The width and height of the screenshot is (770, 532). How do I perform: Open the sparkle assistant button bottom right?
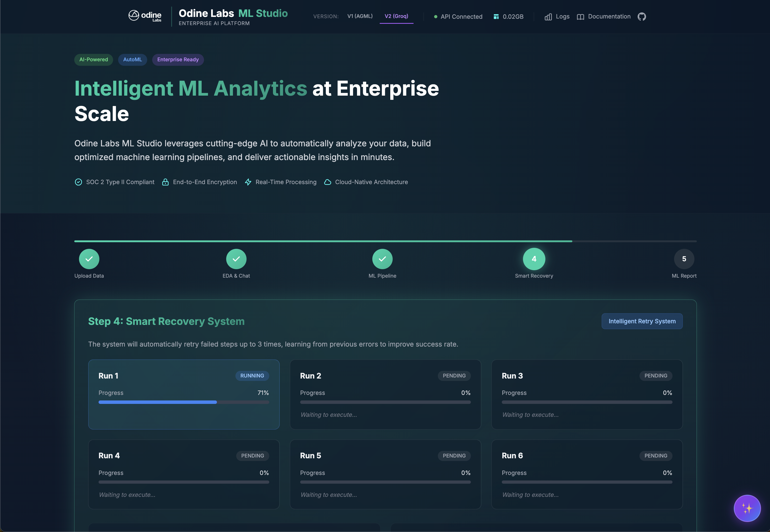pos(747,508)
